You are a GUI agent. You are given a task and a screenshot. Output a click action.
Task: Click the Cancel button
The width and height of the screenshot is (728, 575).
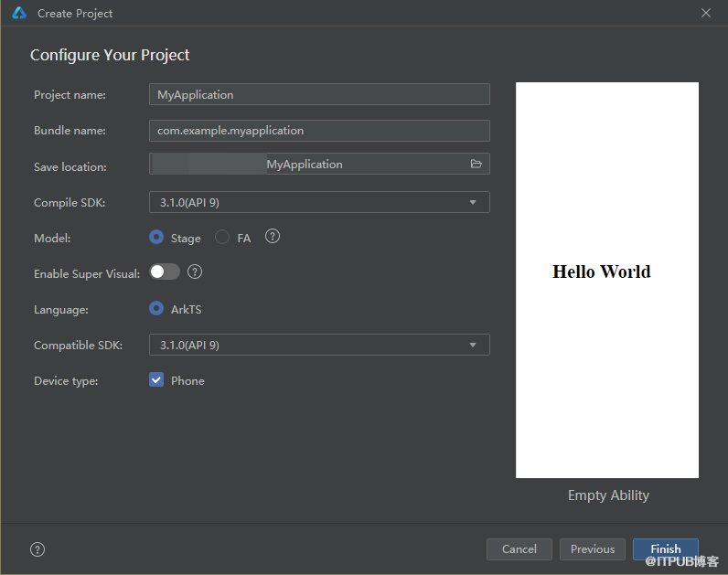tap(519, 549)
